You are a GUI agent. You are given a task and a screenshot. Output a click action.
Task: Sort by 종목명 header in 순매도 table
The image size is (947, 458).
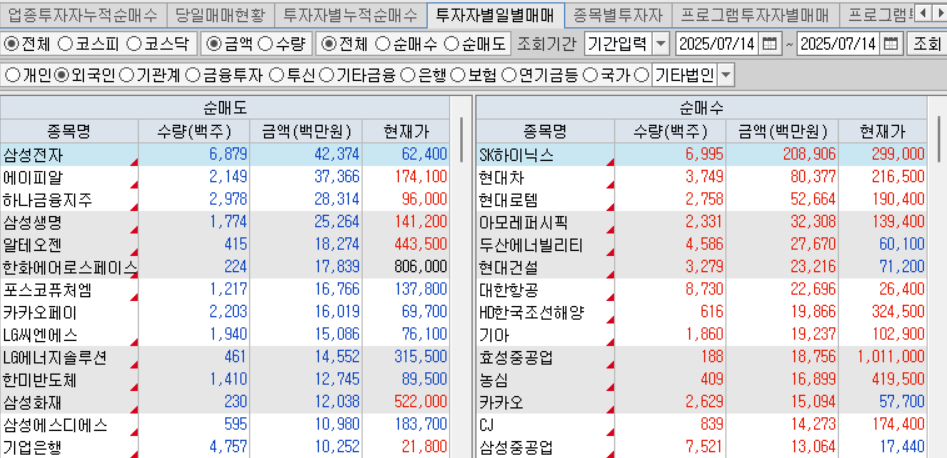(69, 131)
